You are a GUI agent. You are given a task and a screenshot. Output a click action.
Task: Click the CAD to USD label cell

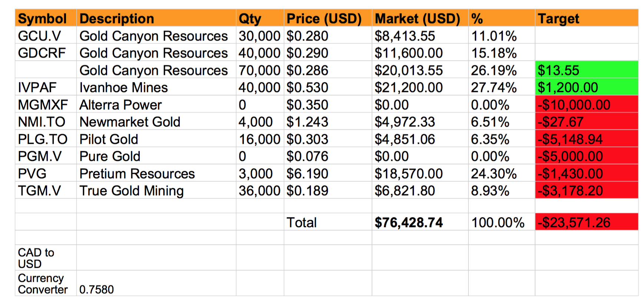coord(46,258)
